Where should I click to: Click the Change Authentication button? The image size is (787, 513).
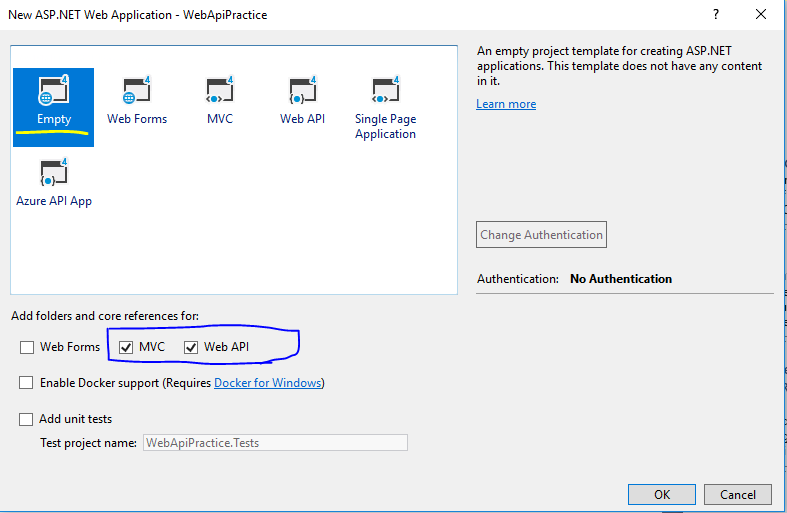pos(541,234)
